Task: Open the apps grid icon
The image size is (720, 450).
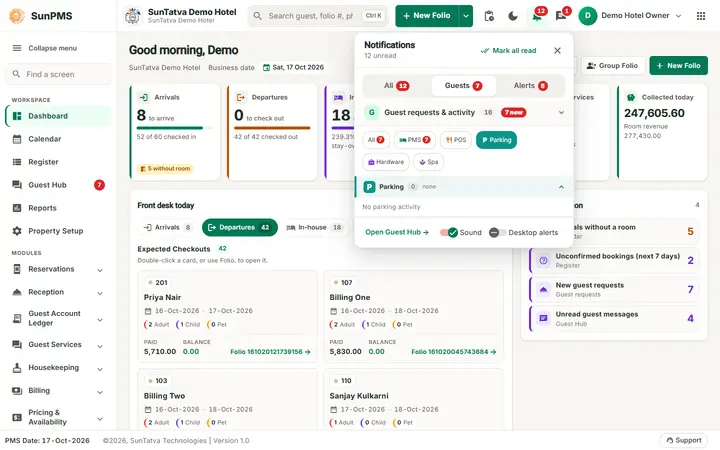Action: [701, 16]
